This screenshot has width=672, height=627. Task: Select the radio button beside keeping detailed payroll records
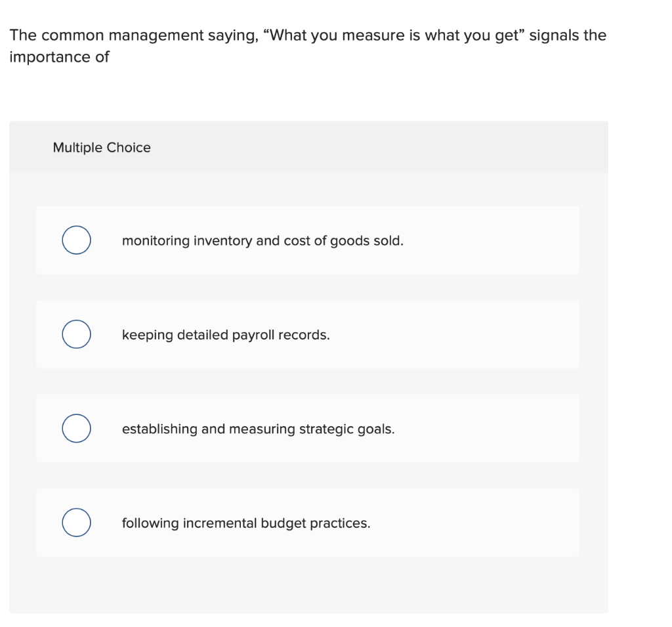(76, 334)
